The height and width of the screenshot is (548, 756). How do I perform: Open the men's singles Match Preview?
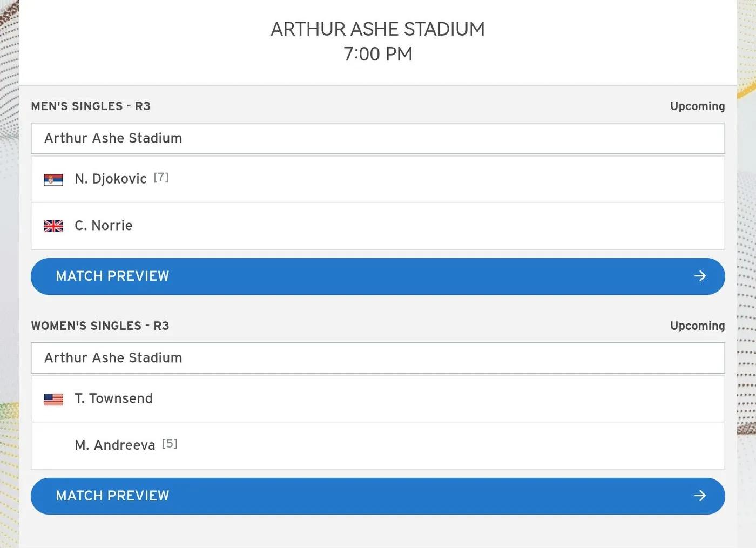click(x=378, y=276)
